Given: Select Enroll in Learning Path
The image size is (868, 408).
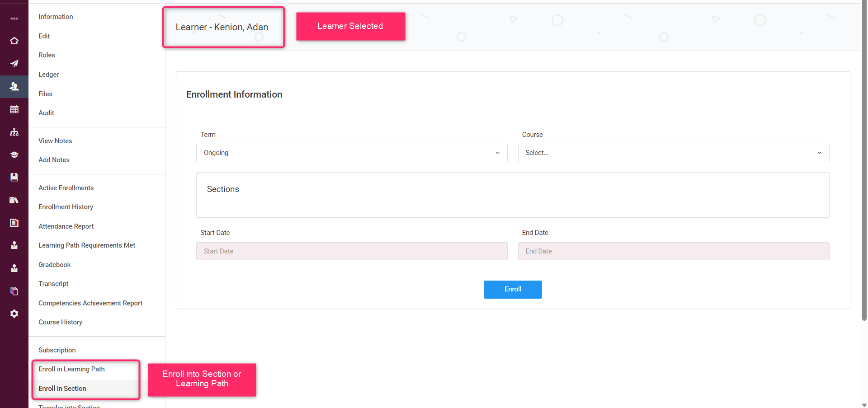Looking at the screenshot, I should pos(71,369).
